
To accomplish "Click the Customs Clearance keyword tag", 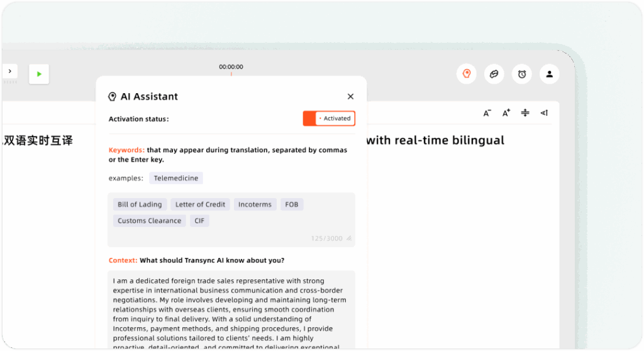I will pos(149,221).
